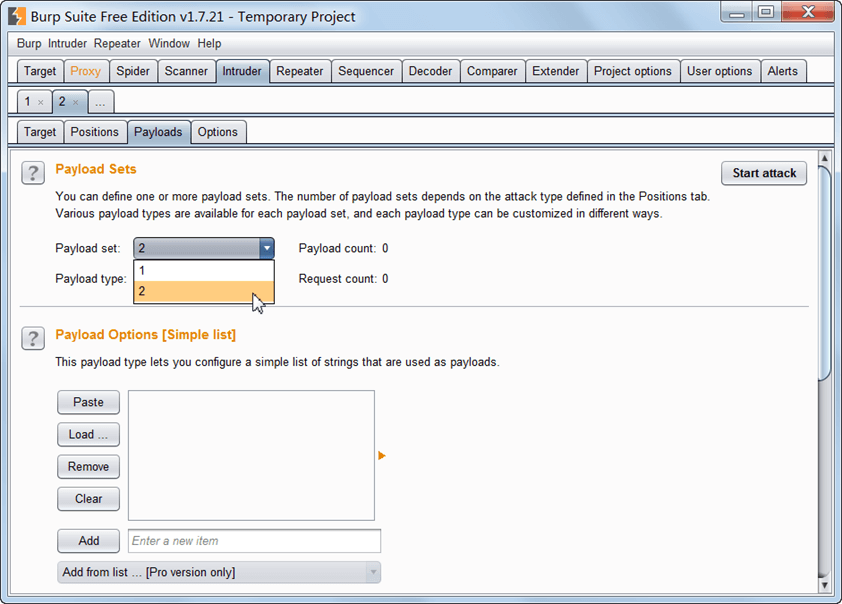842x604 pixels.
Task: Click the orange arrow beside payload list
Action: tap(382, 455)
